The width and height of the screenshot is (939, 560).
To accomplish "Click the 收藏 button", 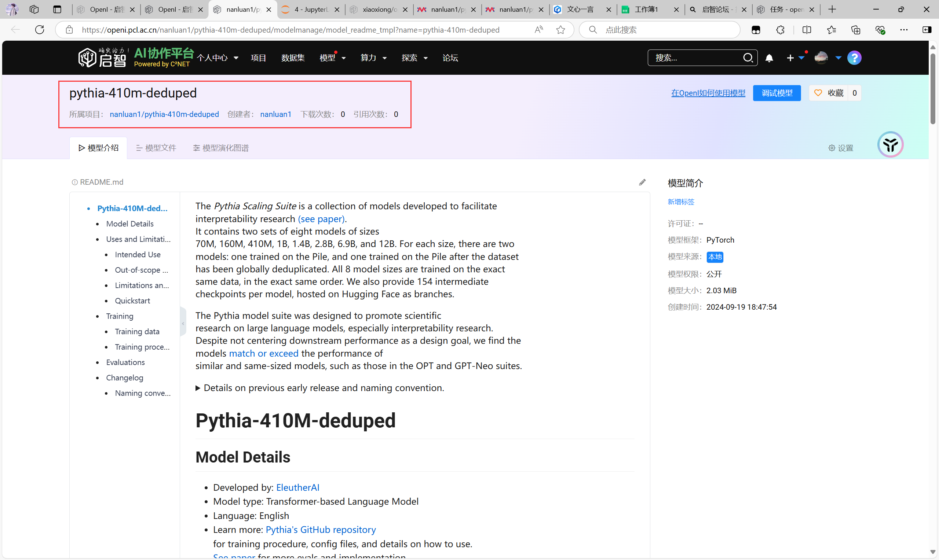I will pyautogui.click(x=828, y=93).
